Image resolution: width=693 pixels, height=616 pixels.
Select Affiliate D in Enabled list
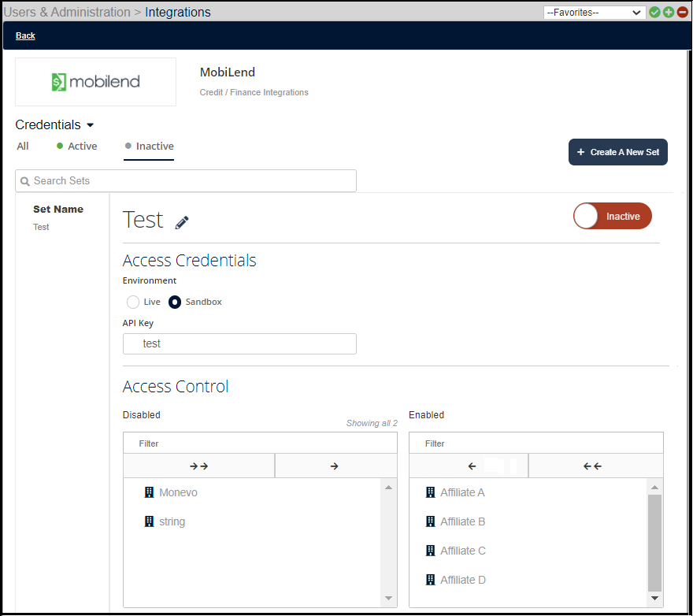[463, 580]
